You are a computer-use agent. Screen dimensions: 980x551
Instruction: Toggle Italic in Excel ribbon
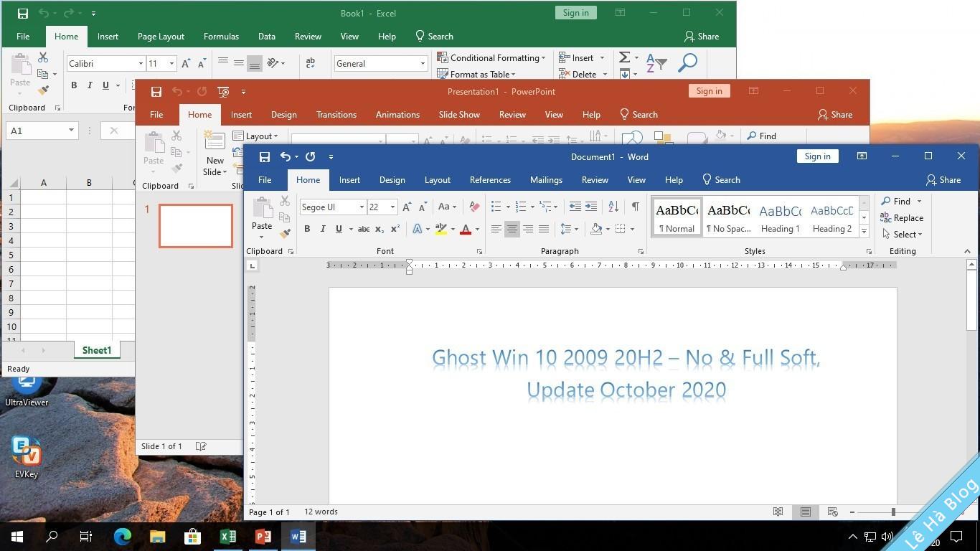[90, 85]
